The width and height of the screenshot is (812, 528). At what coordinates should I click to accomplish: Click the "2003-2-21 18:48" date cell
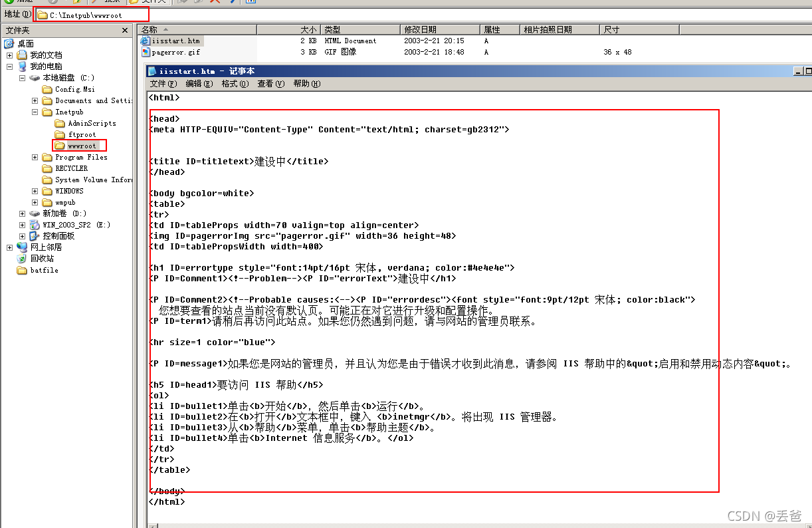click(x=434, y=52)
